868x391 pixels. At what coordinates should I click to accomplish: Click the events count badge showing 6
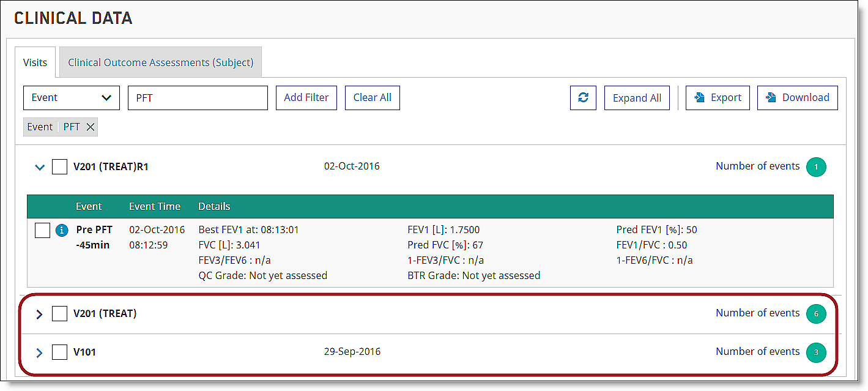click(816, 313)
